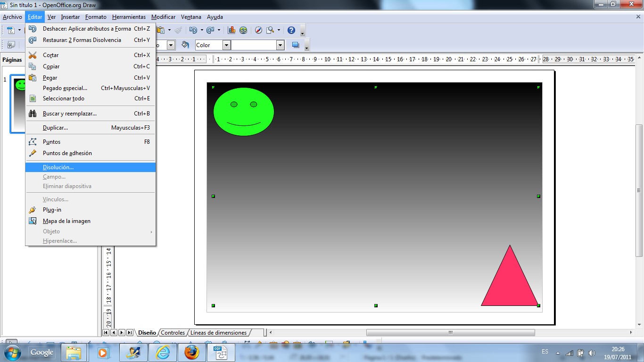
Task: Open the Formato menu
Action: click(x=96, y=17)
